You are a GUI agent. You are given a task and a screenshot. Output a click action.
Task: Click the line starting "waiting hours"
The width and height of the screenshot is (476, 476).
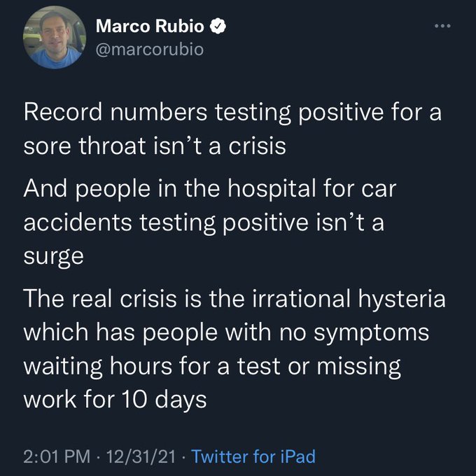(x=211, y=365)
